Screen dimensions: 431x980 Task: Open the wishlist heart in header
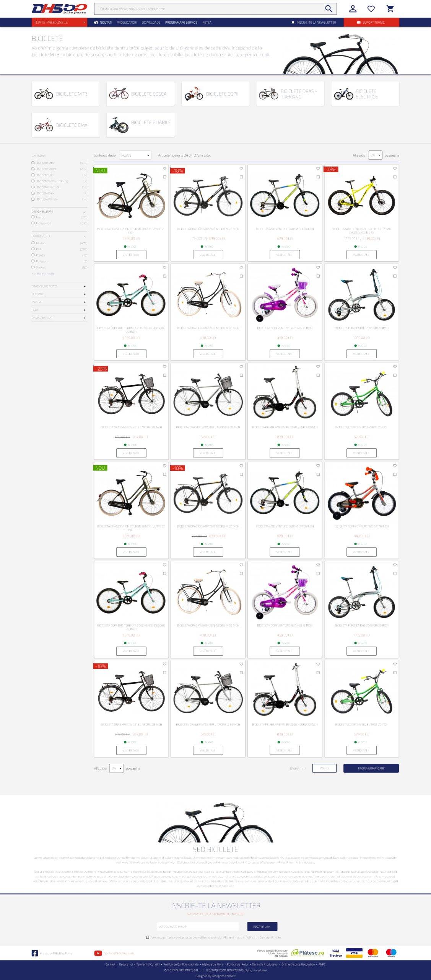click(371, 9)
